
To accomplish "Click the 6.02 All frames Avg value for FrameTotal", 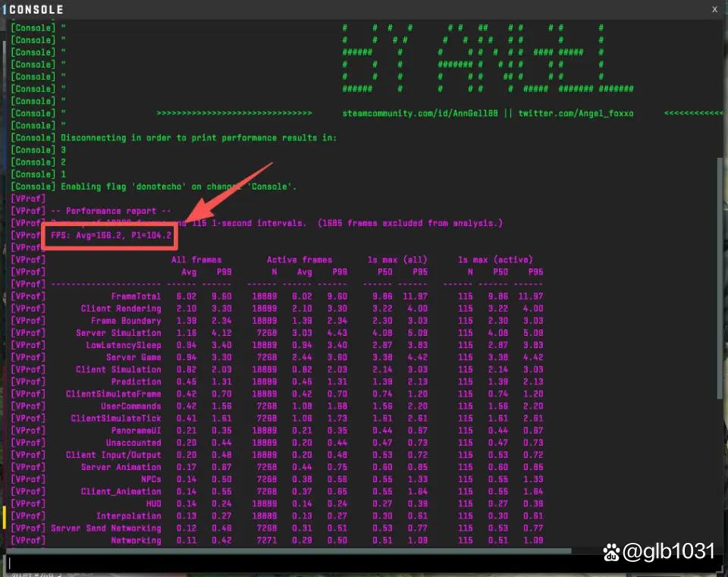I will pyautogui.click(x=187, y=296).
